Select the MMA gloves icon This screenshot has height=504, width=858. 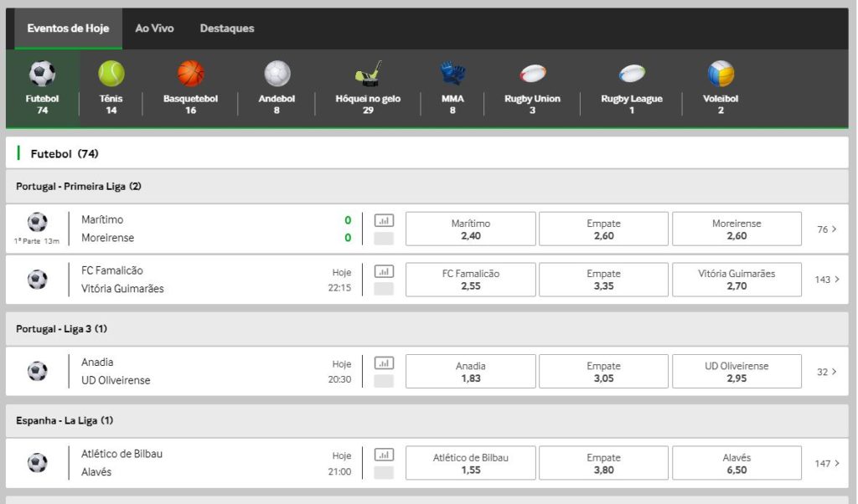point(452,73)
